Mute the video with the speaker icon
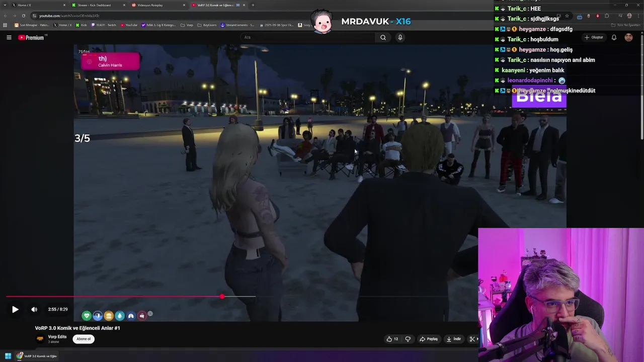Screen dimensions: 644x362 34,310
